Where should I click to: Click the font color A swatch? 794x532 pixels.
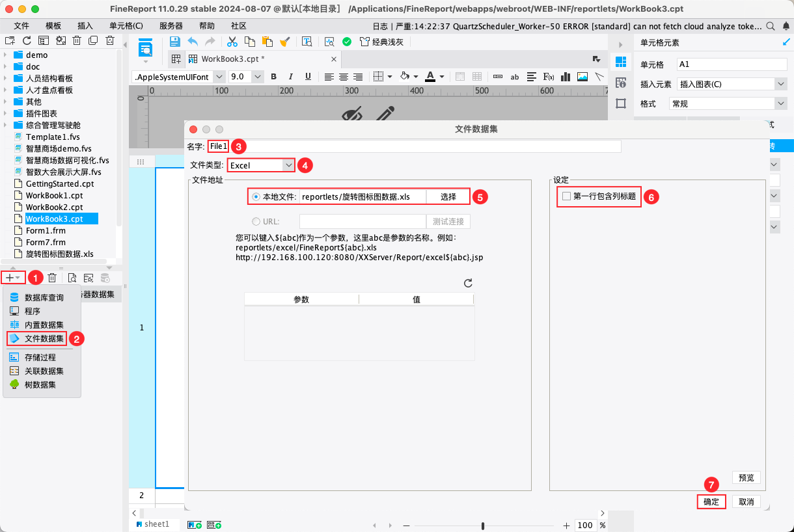tap(430, 76)
